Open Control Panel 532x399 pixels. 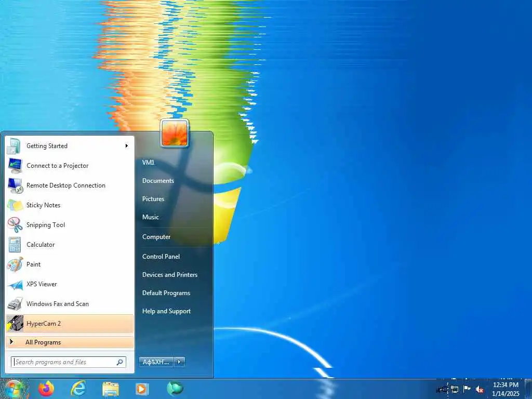[x=161, y=257]
